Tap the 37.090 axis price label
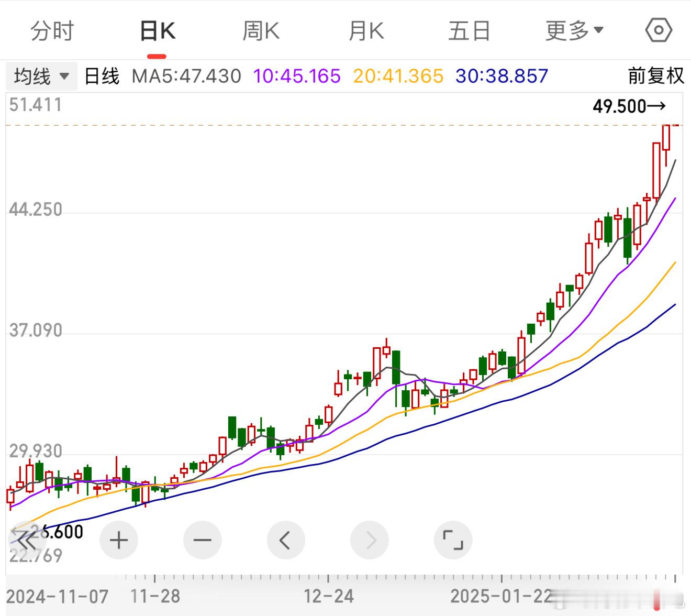This screenshot has width=691, height=616. coord(36,331)
